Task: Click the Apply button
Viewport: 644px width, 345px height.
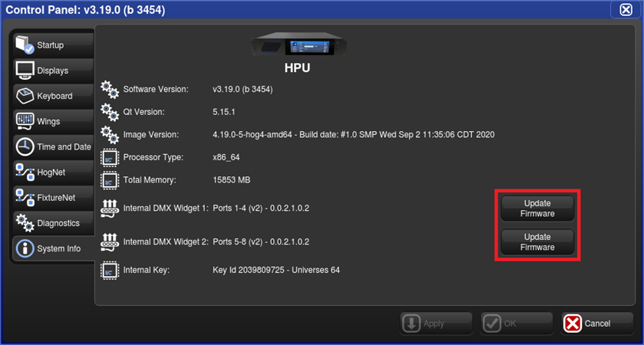Action: click(436, 324)
